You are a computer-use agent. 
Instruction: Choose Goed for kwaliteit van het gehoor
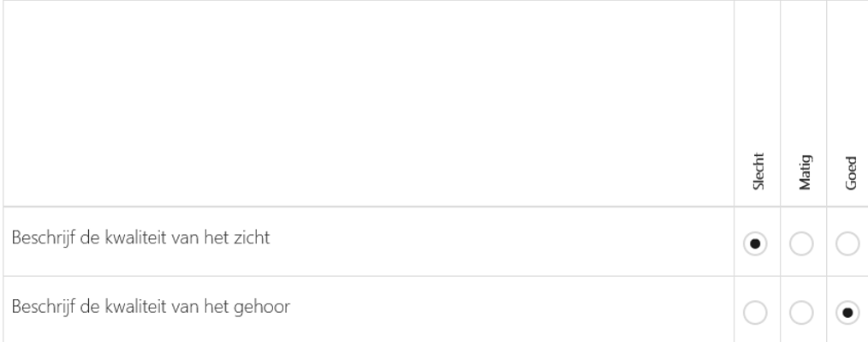[847, 313]
